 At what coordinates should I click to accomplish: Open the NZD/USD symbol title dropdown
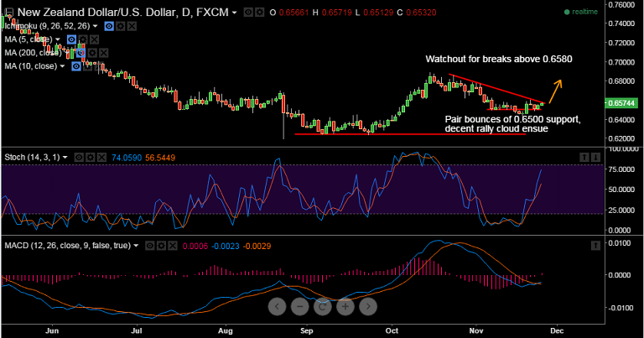[235, 13]
